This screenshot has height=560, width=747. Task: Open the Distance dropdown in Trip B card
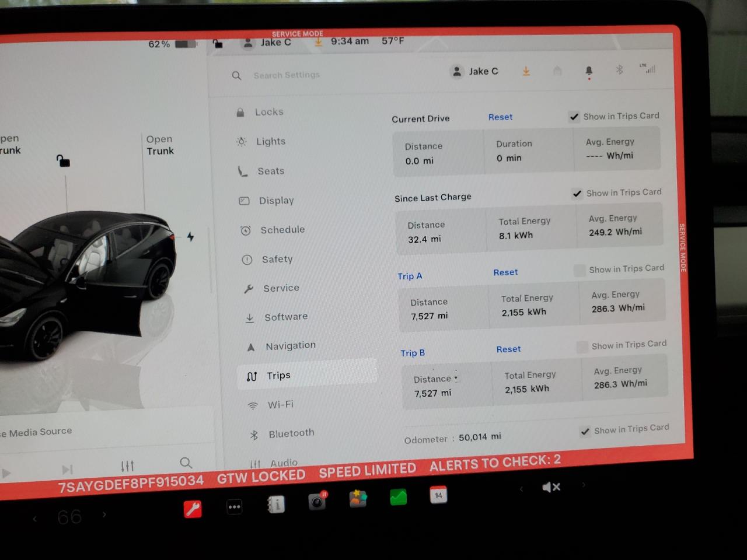[x=456, y=377]
